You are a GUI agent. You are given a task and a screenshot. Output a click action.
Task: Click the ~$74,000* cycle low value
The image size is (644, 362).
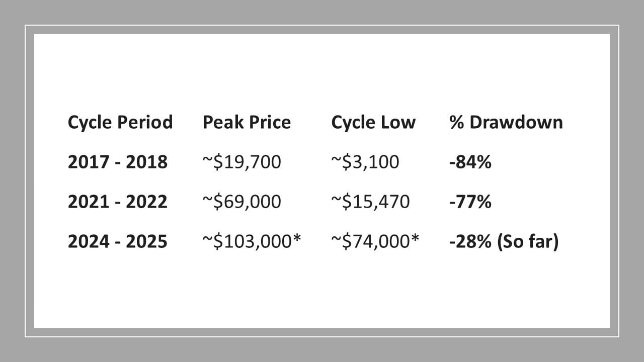coord(375,242)
